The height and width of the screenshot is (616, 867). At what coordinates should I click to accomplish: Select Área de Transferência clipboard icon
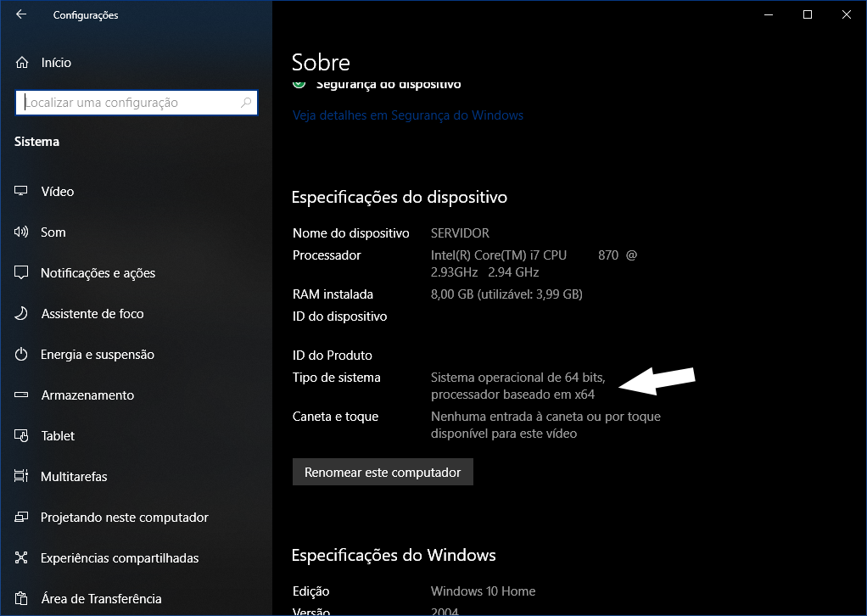point(21,598)
